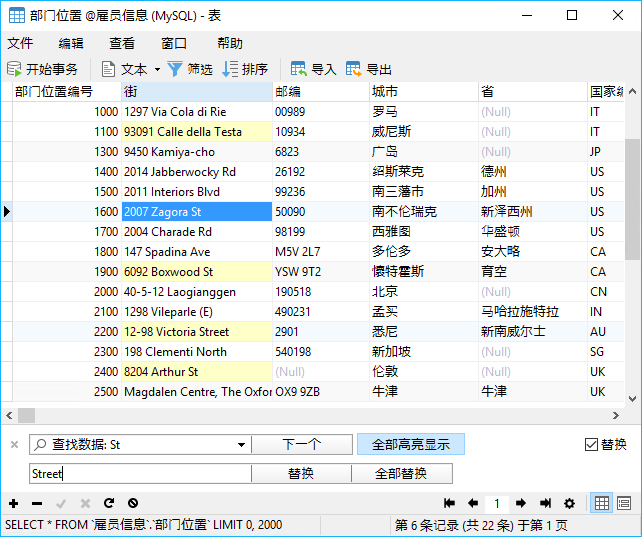Open the 查看 menu

[x=122, y=43]
